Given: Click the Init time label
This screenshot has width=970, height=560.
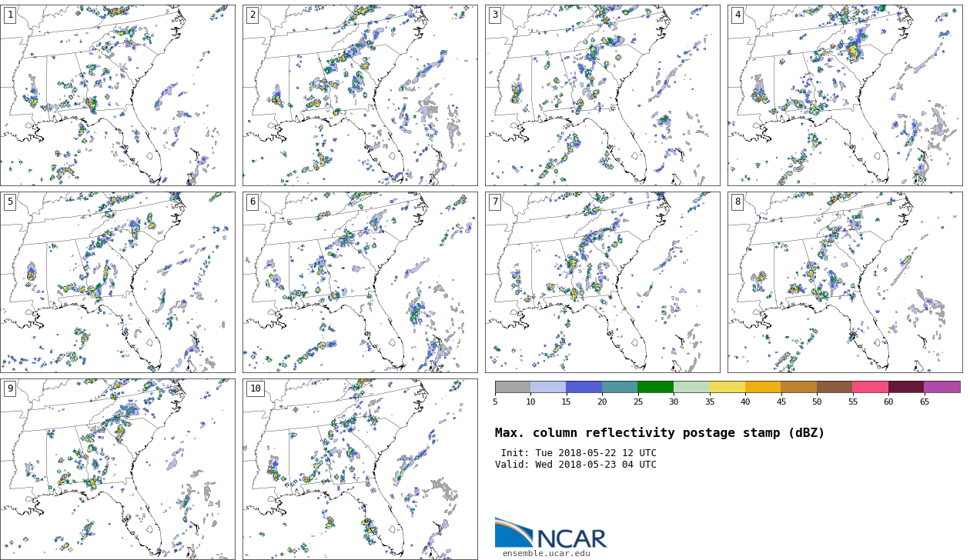Looking at the screenshot, I should pos(578,453).
